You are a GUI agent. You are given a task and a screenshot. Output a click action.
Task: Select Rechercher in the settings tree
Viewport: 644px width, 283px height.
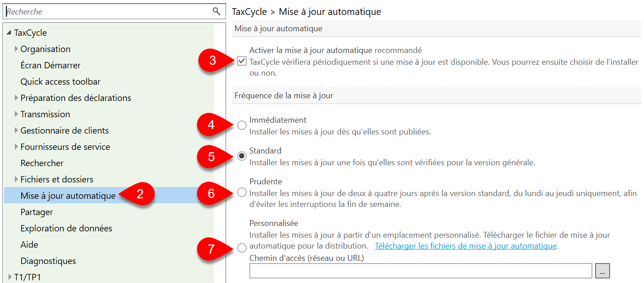[42, 163]
